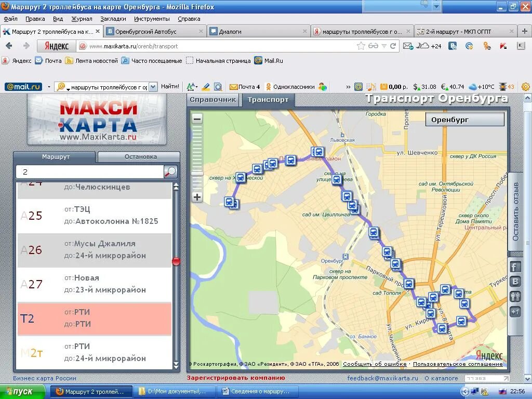Click the traffic light 43 icon
The height and width of the screenshot is (399, 532).
(x=507, y=87)
